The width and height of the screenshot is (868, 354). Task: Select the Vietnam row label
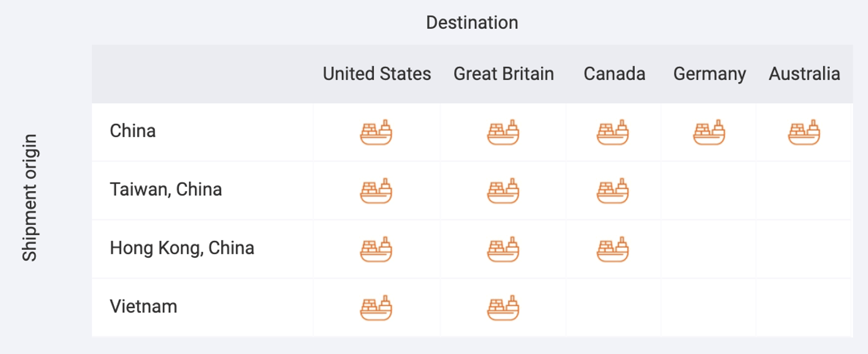[x=143, y=306]
